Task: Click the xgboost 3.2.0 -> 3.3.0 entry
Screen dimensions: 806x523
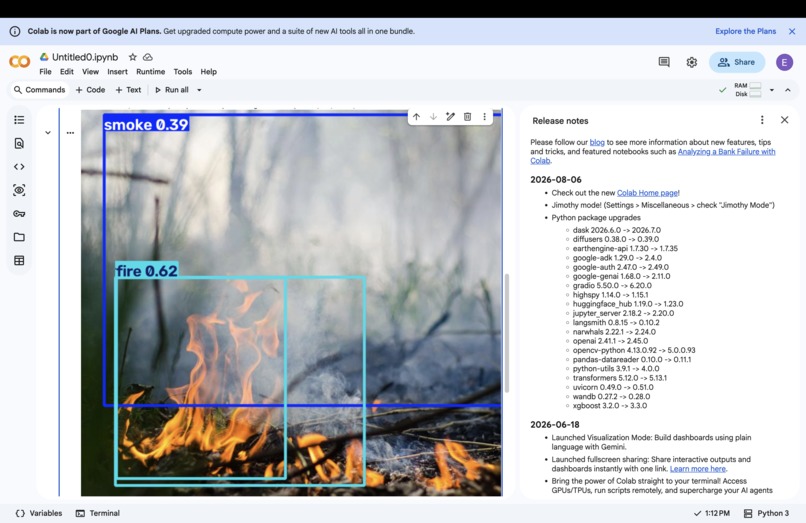Action: click(x=610, y=406)
